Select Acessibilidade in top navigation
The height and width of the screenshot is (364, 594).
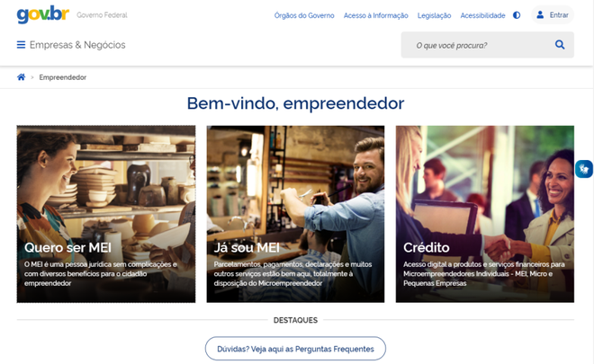click(482, 15)
